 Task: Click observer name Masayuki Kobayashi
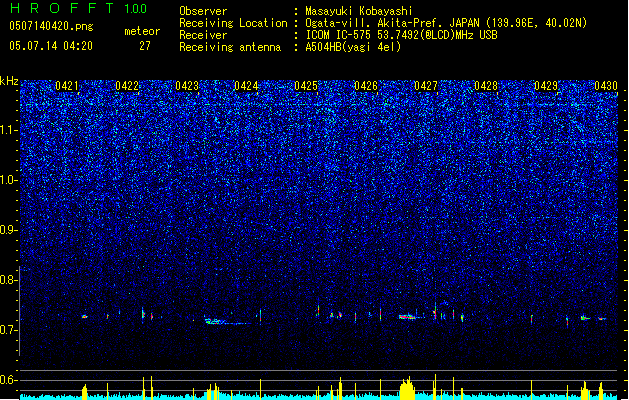[359, 11]
